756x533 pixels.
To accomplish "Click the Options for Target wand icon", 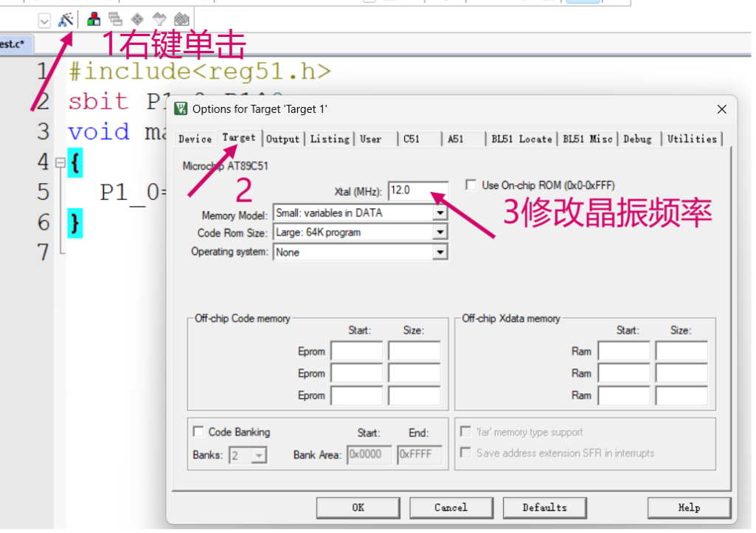I will click(x=66, y=20).
